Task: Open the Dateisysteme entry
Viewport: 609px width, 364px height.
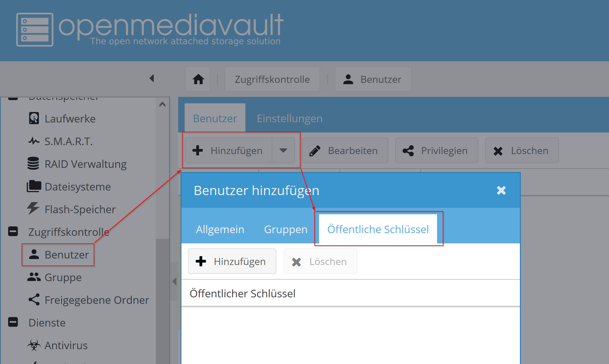Action: 77,187
